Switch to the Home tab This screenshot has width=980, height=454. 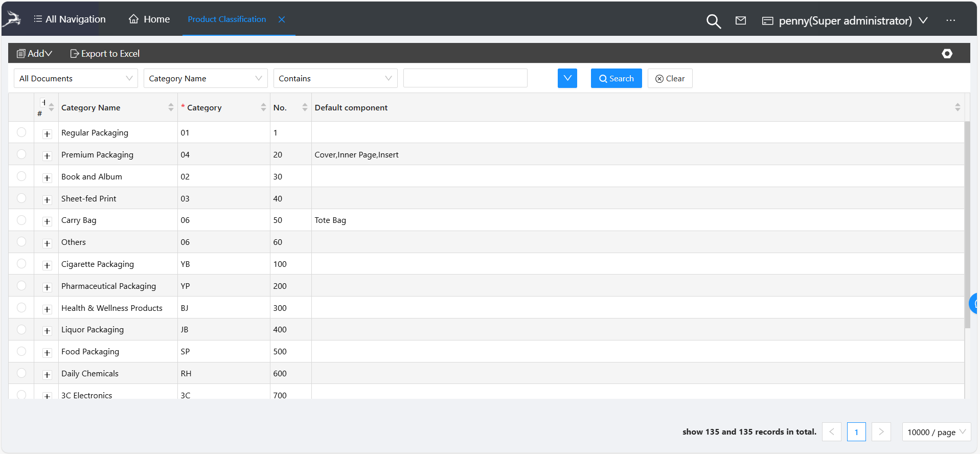pyautogui.click(x=149, y=19)
